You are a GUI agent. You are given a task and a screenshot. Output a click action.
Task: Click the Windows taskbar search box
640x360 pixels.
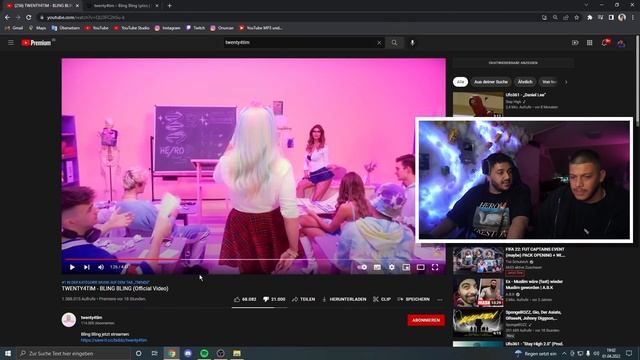74,353
